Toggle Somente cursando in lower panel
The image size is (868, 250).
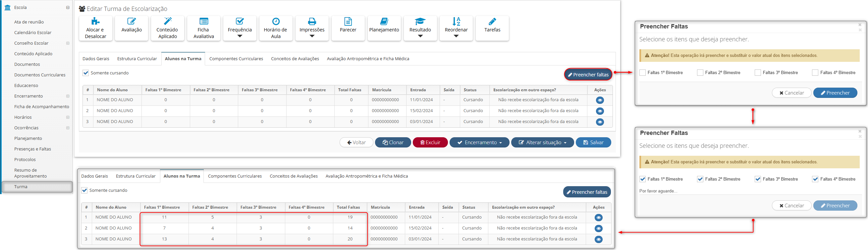click(84, 190)
